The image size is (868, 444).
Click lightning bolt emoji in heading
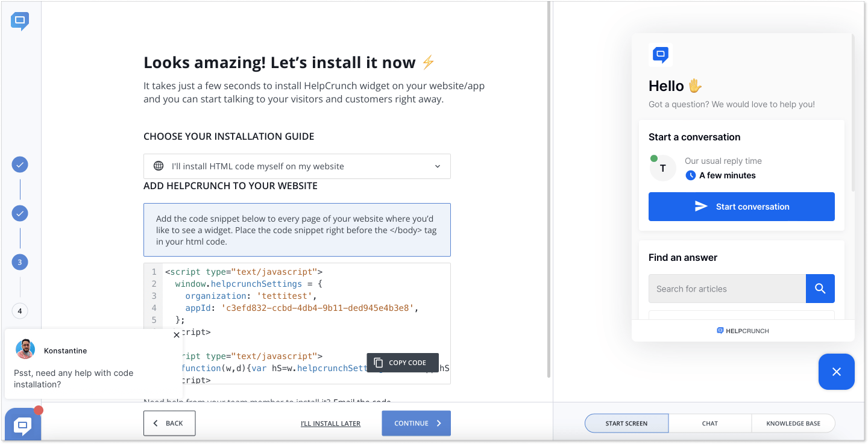428,62
